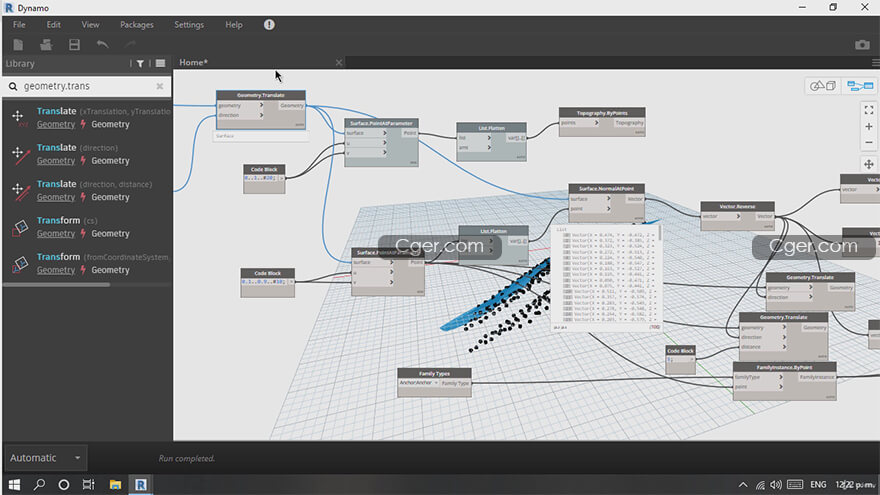The height and width of the screenshot is (495, 880).
Task: Click the Pan mode icon
Action: click(868, 164)
